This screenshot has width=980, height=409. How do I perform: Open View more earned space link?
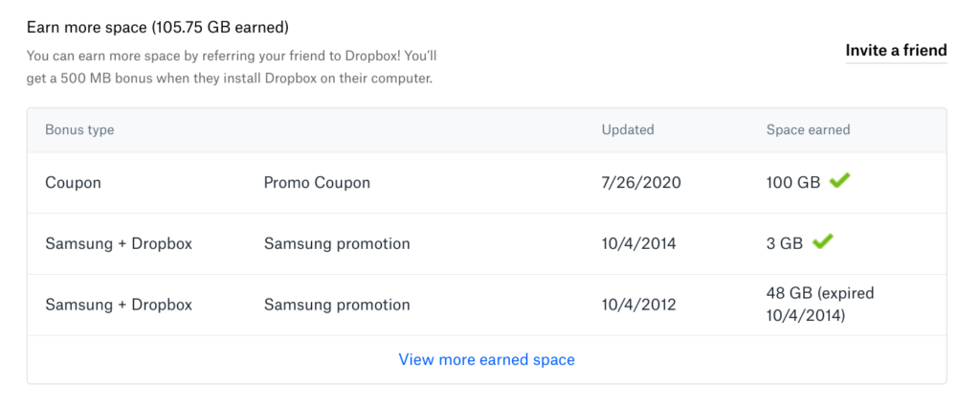click(x=487, y=359)
